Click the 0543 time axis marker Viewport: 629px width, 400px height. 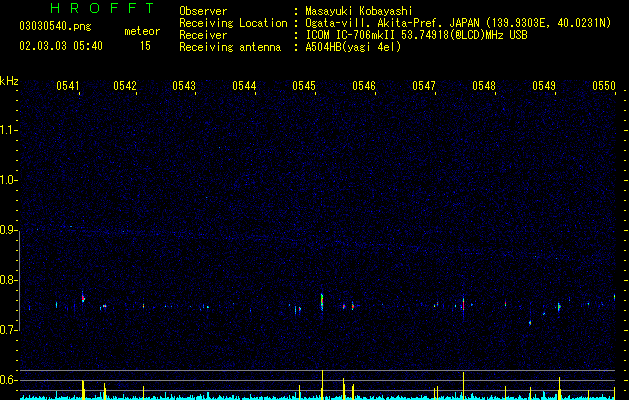tap(184, 86)
